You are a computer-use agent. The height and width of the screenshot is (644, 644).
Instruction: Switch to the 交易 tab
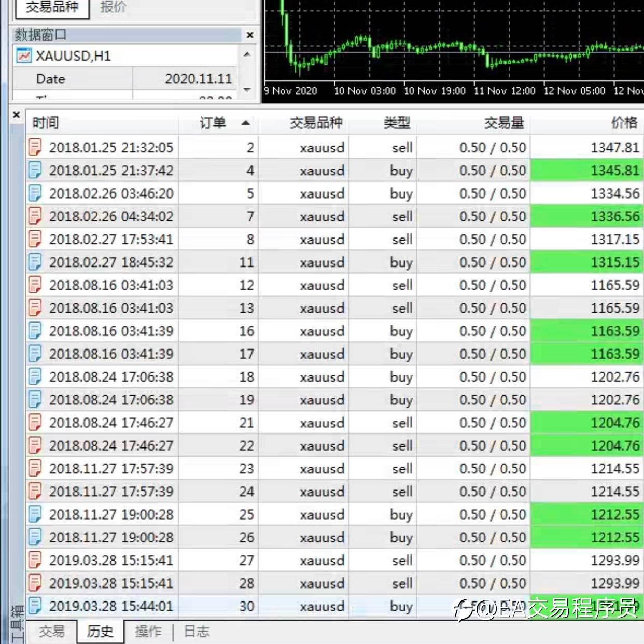click(x=52, y=631)
